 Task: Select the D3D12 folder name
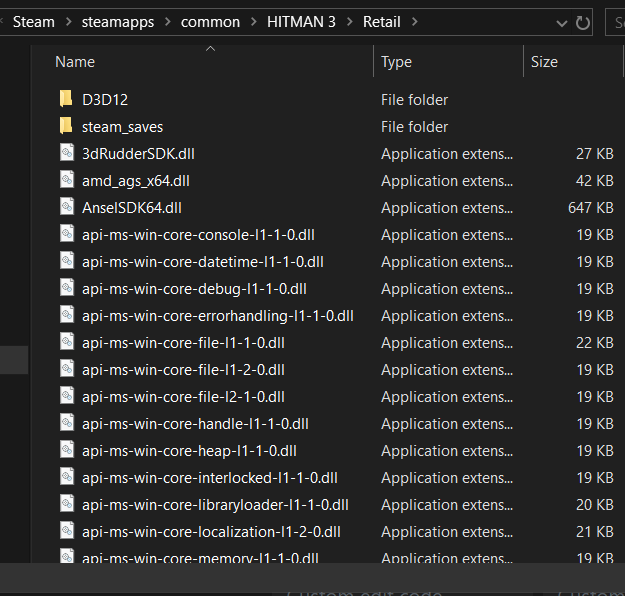pos(105,100)
